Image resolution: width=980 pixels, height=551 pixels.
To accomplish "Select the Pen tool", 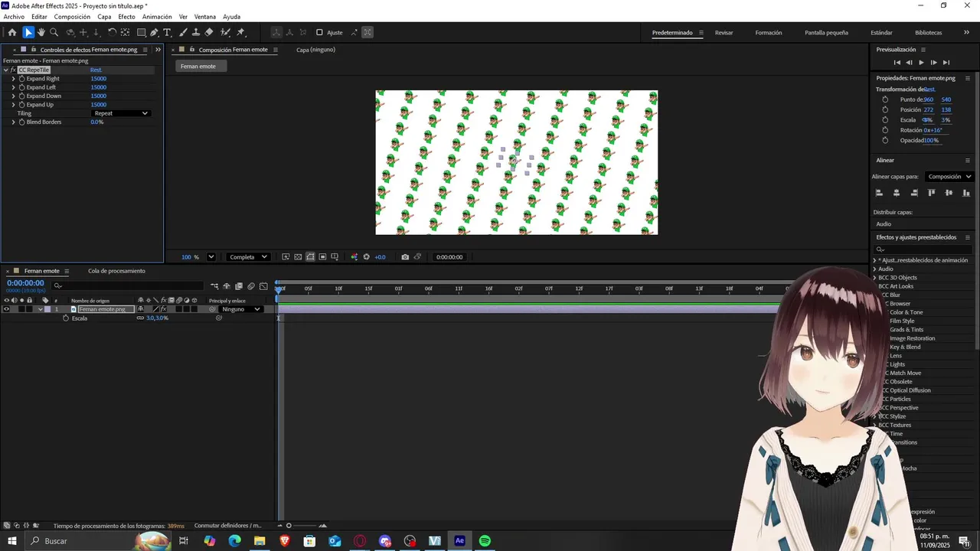I will pyautogui.click(x=154, y=32).
